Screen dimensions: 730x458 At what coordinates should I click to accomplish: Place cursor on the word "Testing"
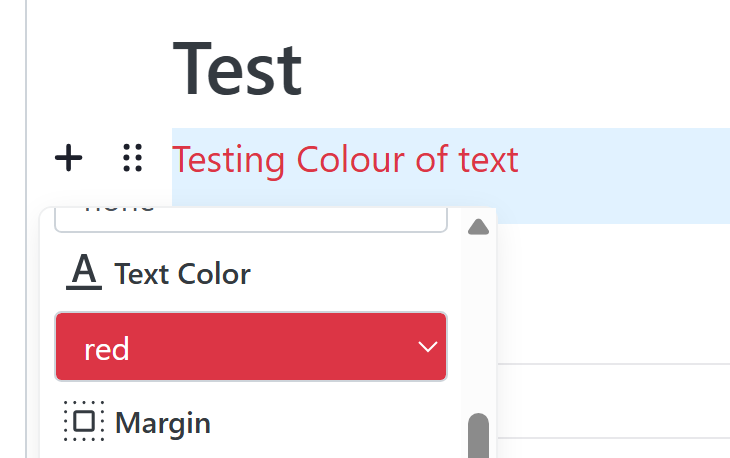(x=215, y=160)
